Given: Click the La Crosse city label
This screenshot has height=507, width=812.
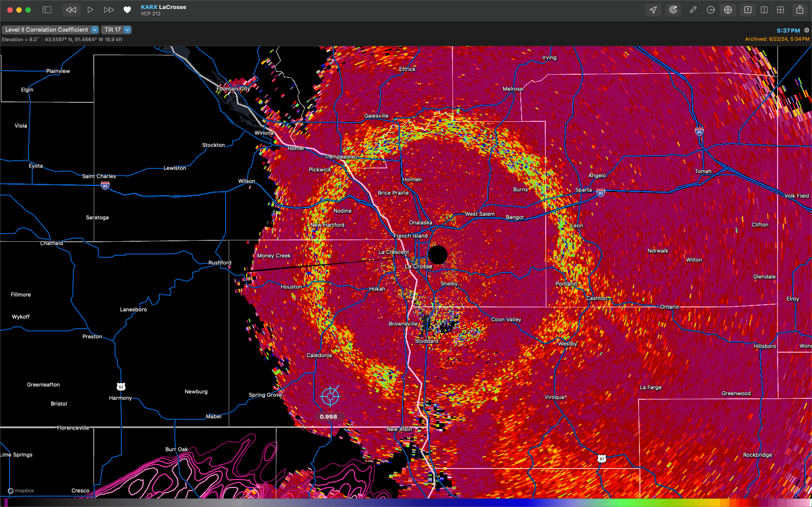Looking at the screenshot, I should [x=418, y=267].
